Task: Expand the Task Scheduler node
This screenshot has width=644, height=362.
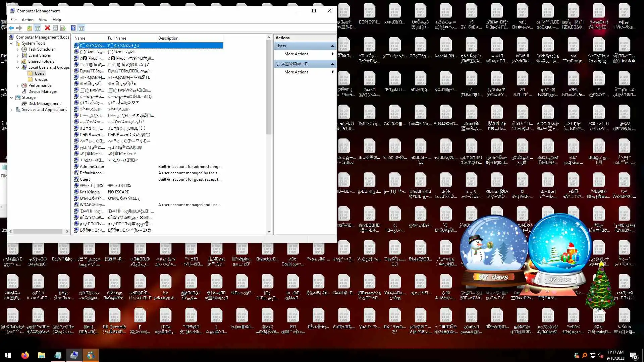Action: pos(18,49)
